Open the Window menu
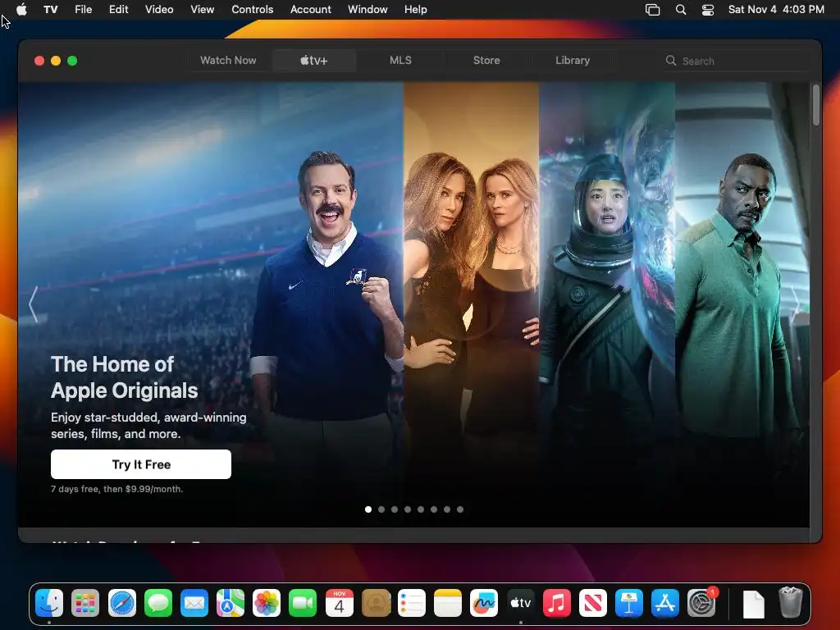Viewport: 840px width, 630px height. point(367,10)
